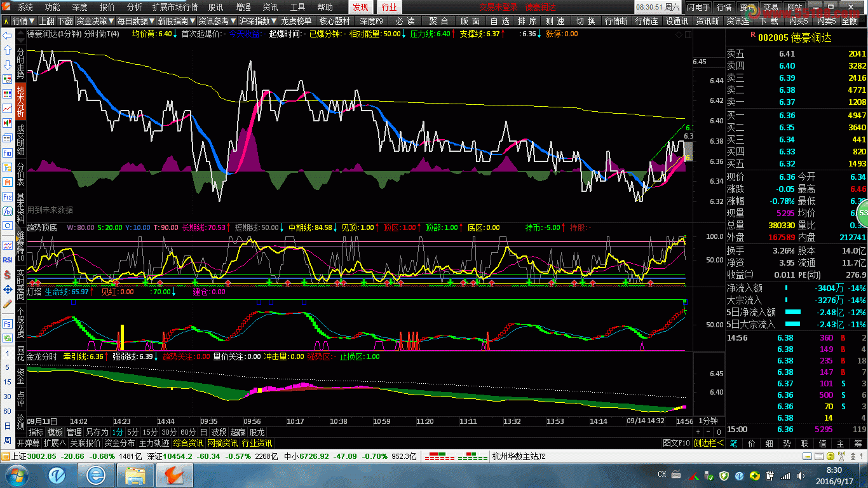Click the down arrow icon in left sidebar
Viewport: 868px width, 488px height.
coord(7,65)
